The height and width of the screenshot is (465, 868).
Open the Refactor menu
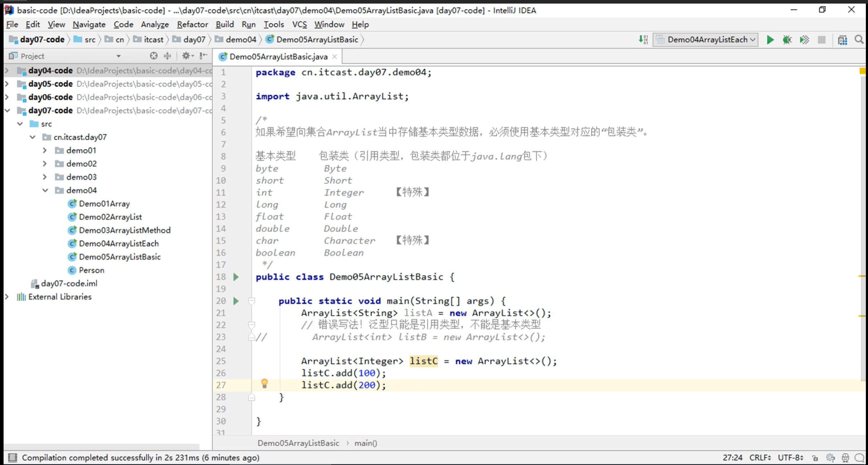192,24
